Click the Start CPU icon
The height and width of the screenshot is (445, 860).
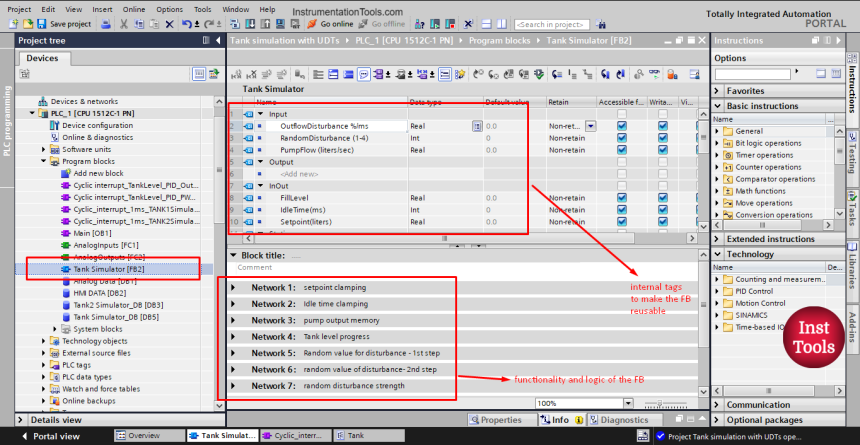pos(435,24)
